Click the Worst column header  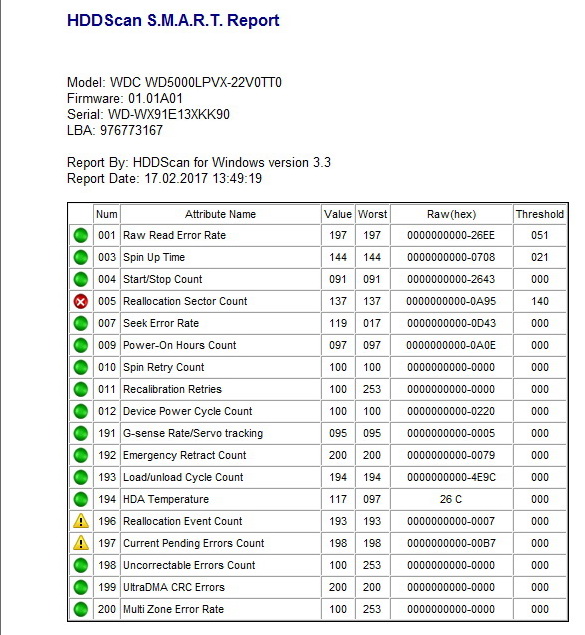point(372,214)
